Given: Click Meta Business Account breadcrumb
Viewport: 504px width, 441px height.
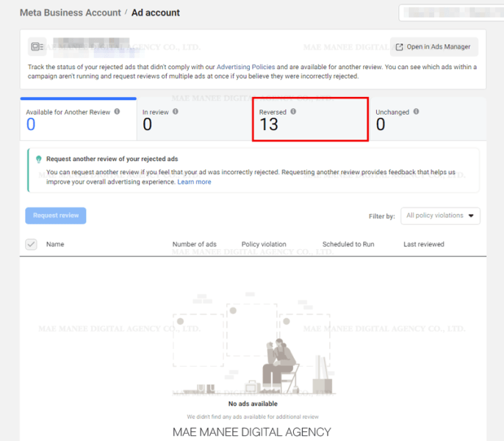Looking at the screenshot, I should coord(70,12).
